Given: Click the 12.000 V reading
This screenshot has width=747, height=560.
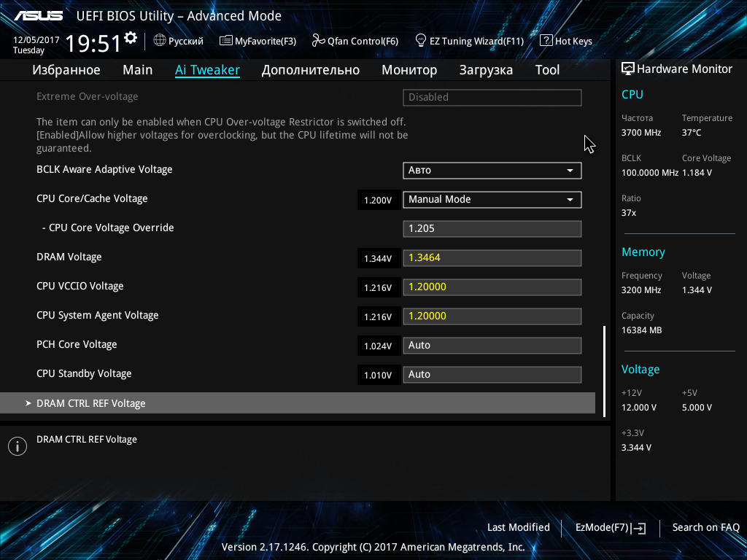Looking at the screenshot, I should coord(639,408).
